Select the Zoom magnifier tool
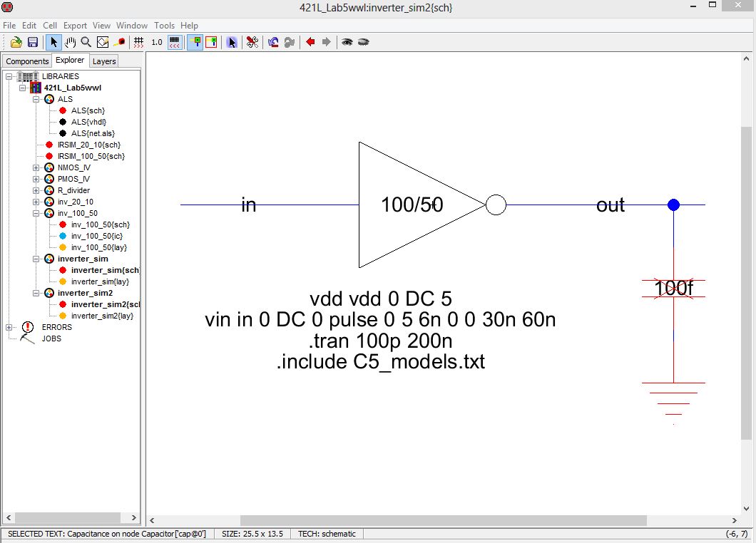This screenshot has height=543, width=756. (86, 42)
